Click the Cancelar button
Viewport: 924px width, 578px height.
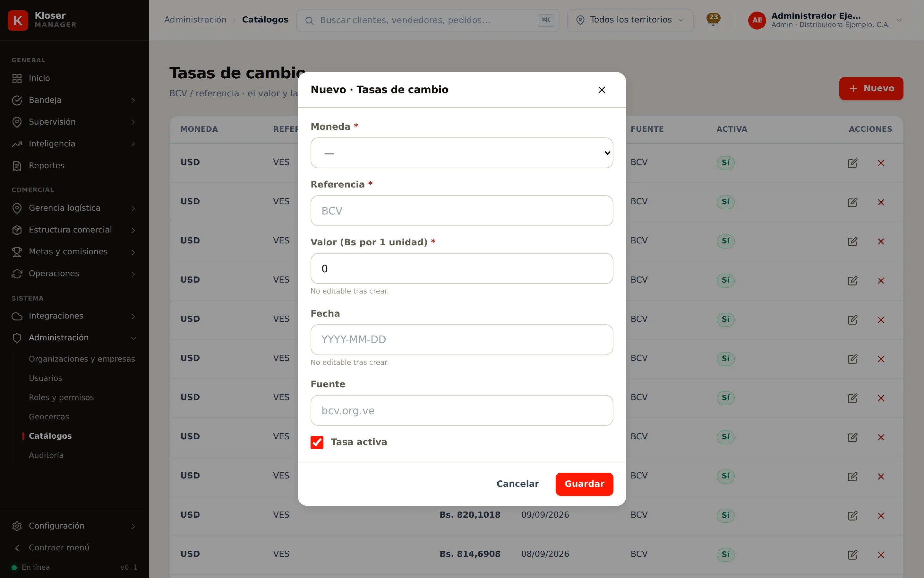(x=518, y=484)
